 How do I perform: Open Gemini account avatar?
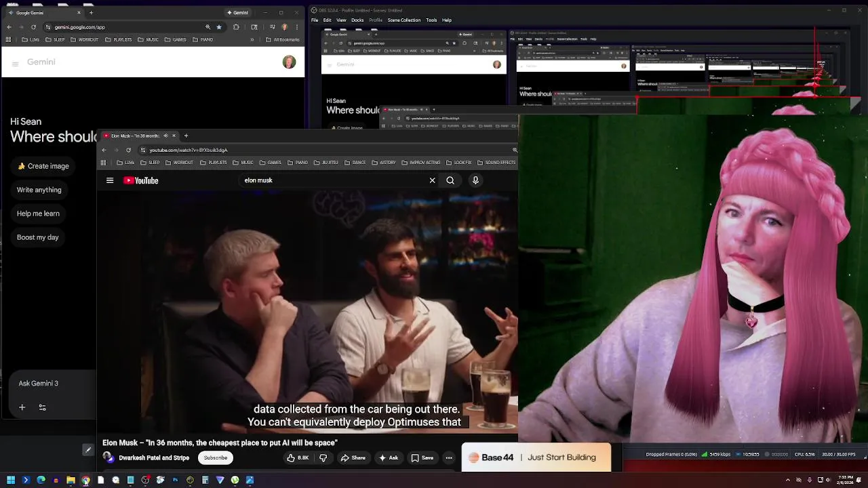click(x=290, y=62)
